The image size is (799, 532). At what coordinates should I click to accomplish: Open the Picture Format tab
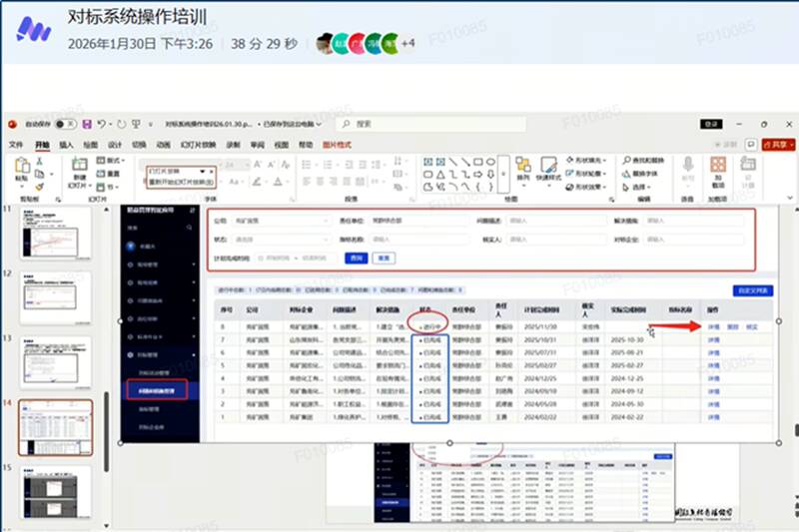pyautogui.click(x=337, y=145)
